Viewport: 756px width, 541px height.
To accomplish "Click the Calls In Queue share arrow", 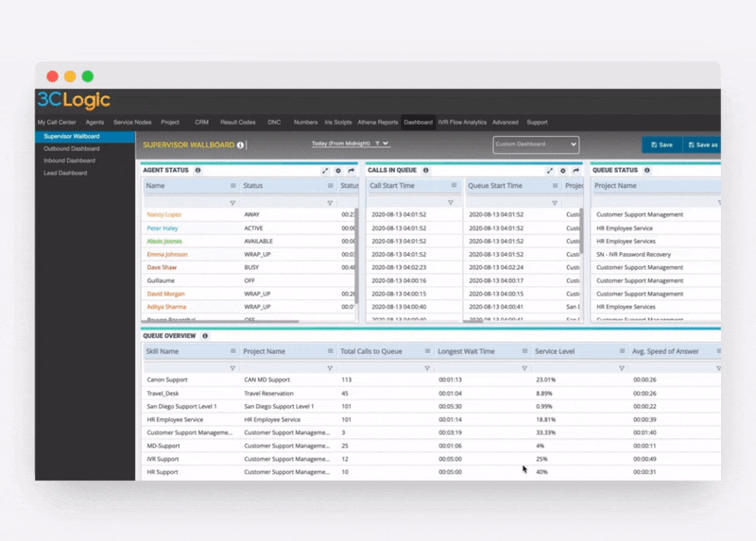I will tap(576, 171).
